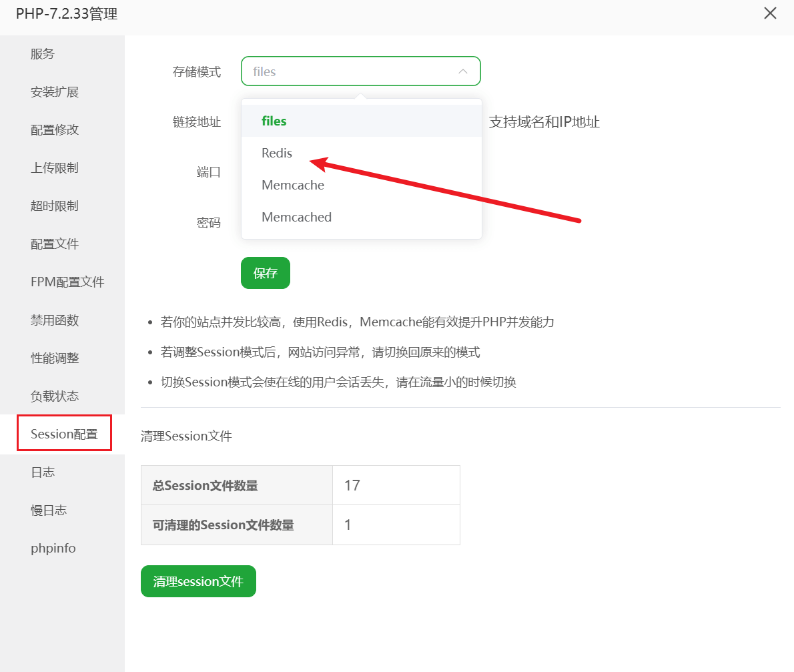
Task: Open the 服务 sidebar tab
Action: click(43, 54)
